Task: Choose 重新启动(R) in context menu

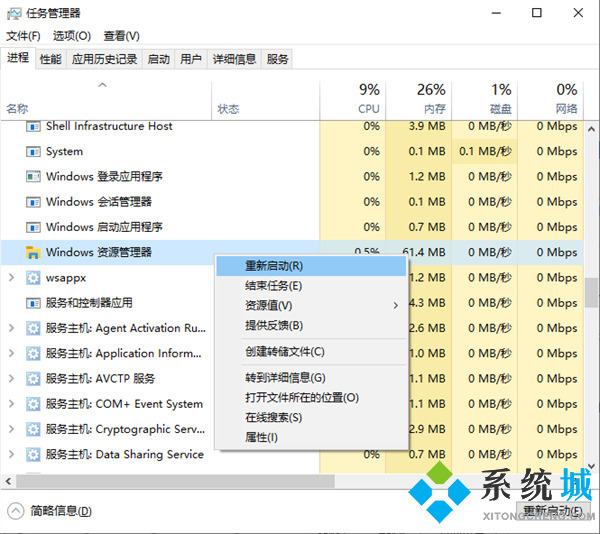Action: click(311, 266)
